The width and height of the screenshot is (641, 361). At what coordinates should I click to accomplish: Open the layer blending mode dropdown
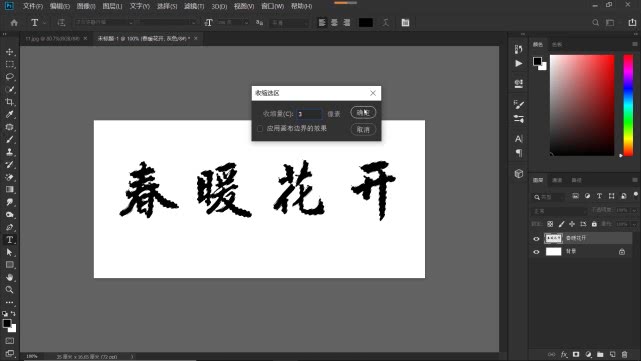560,211
